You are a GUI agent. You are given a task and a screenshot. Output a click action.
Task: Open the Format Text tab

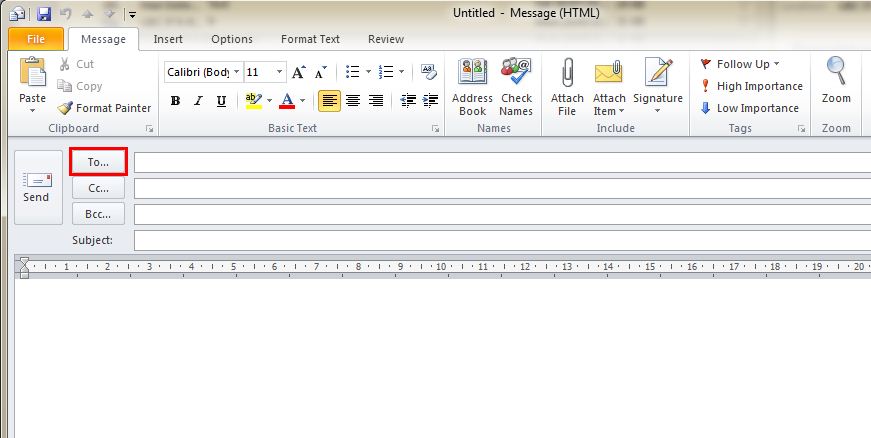[x=310, y=39]
